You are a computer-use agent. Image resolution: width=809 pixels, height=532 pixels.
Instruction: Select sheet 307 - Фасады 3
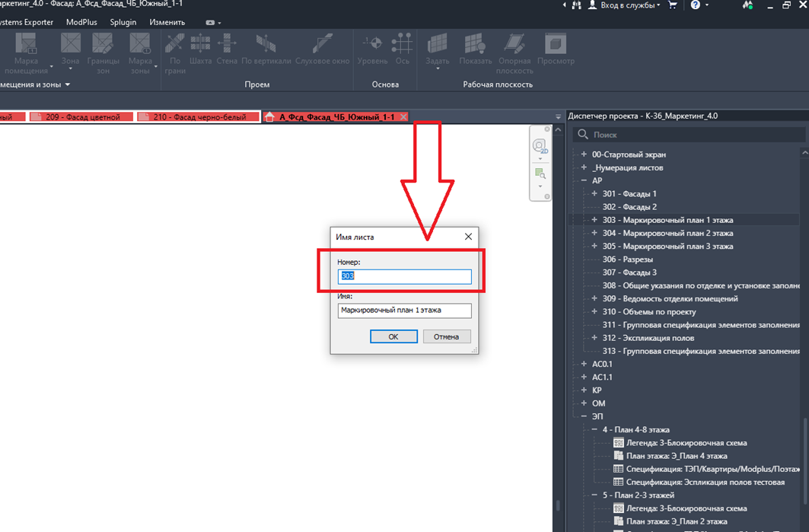pos(629,272)
